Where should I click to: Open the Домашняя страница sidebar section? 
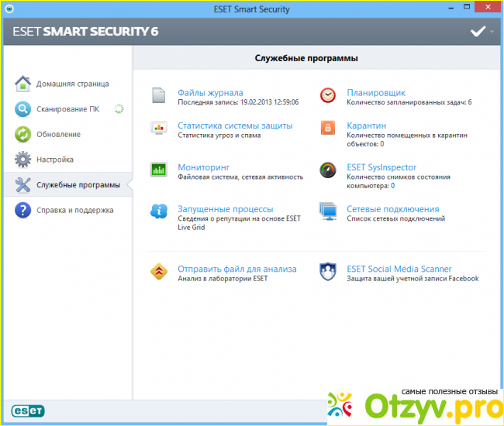click(x=72, y=84)
